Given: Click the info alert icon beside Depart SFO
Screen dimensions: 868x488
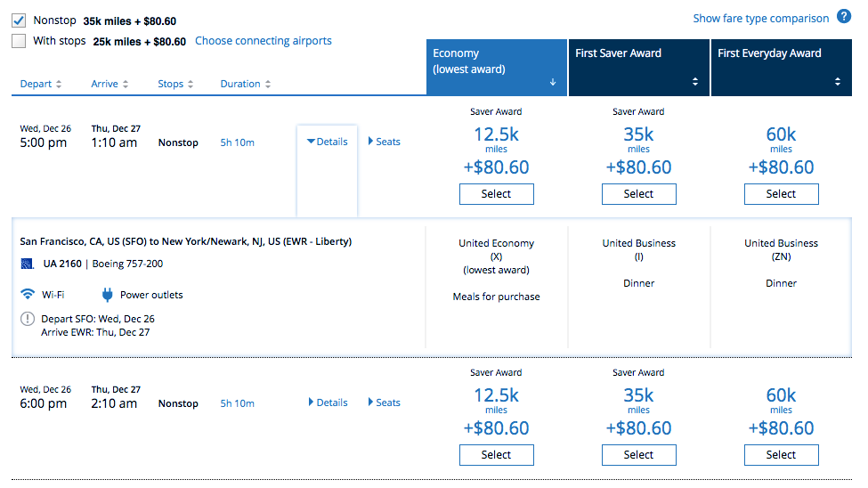Looking at the screenshot, I should pos(28,320).
